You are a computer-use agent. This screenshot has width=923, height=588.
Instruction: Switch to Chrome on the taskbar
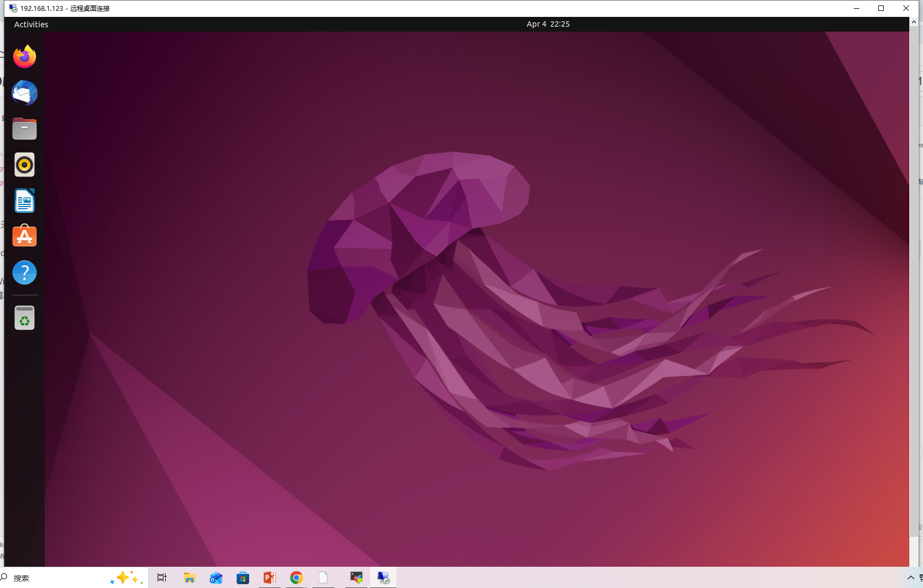(296, 578)
